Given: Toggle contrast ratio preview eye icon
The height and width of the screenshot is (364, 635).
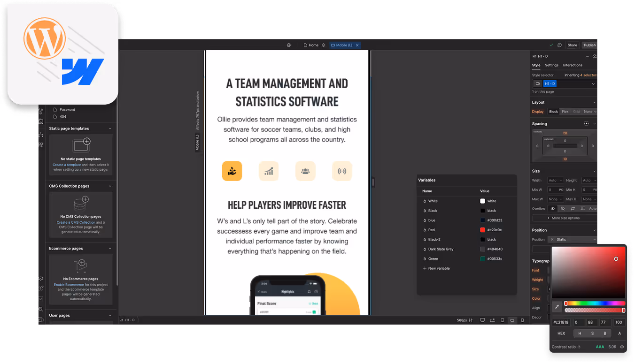Looking at the screenshot, I should [x=622, y=347].
